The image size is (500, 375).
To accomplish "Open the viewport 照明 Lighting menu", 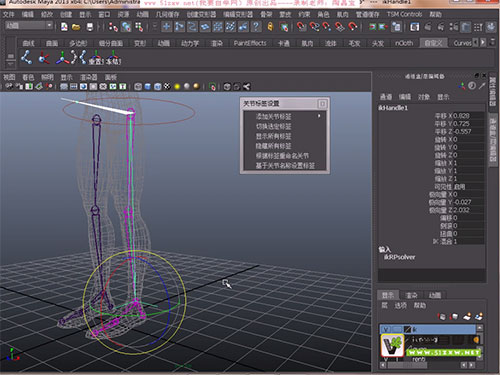I will point(47,77).
